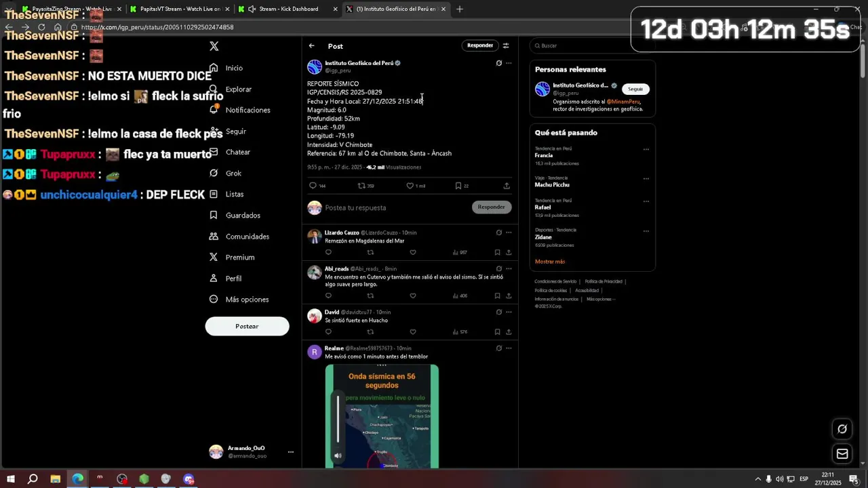This screenshot has height=488, width=868.
Task: Click the Postear button
Action: pos(247,326)
